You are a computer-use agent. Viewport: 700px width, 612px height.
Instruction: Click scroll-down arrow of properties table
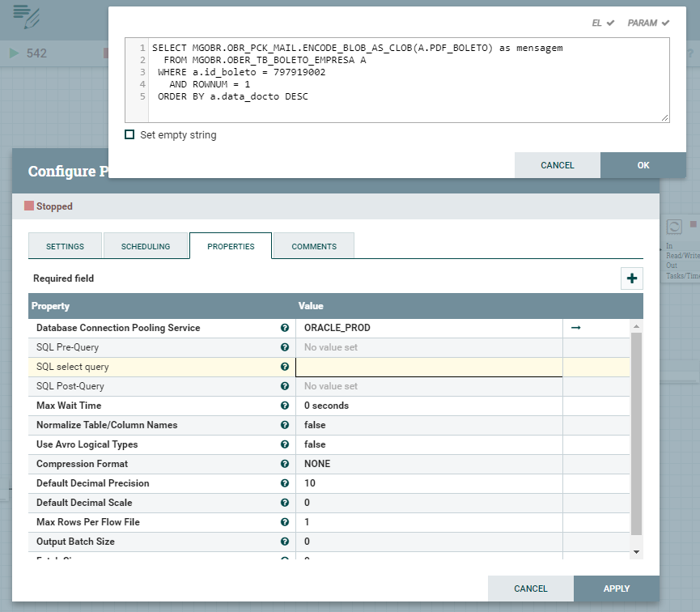click(x=637, y=552)
